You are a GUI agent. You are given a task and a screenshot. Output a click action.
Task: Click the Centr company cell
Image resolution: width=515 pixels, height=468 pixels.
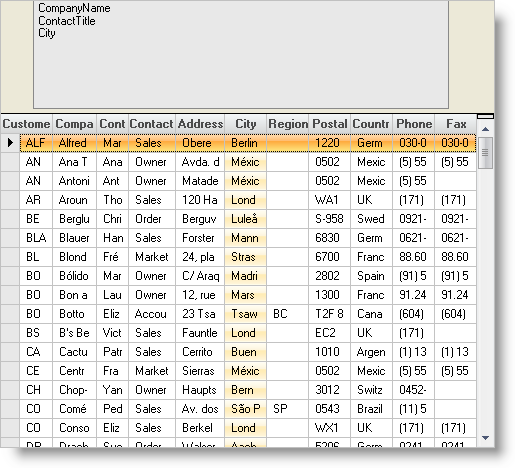pos(74,371)
